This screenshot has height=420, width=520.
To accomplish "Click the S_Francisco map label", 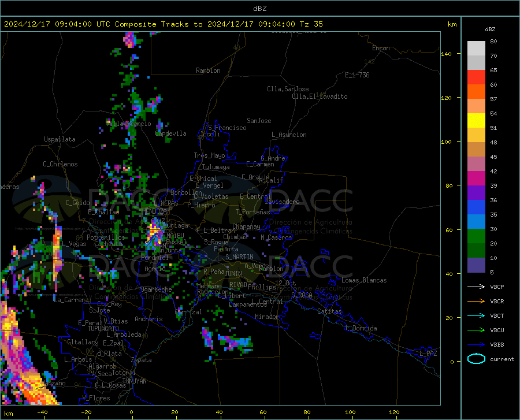I will (x=227, y=128).
